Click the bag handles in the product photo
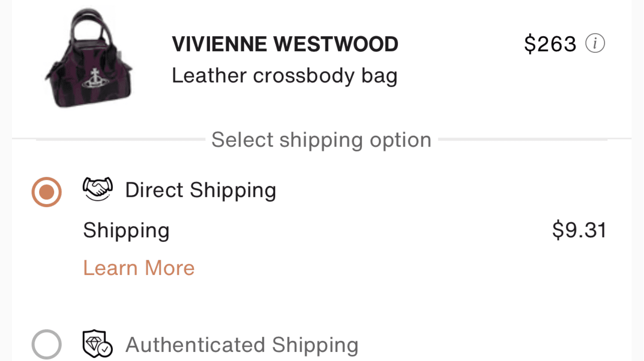 [x=89, y=26]
